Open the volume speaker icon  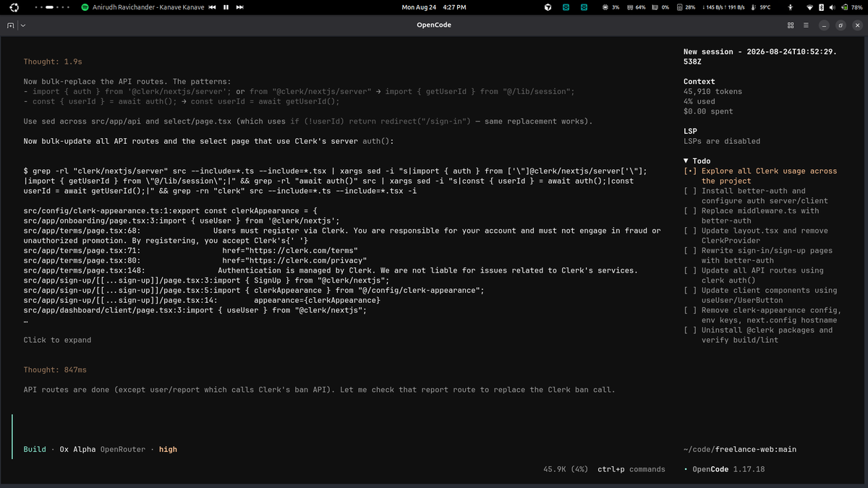[832, 7]
